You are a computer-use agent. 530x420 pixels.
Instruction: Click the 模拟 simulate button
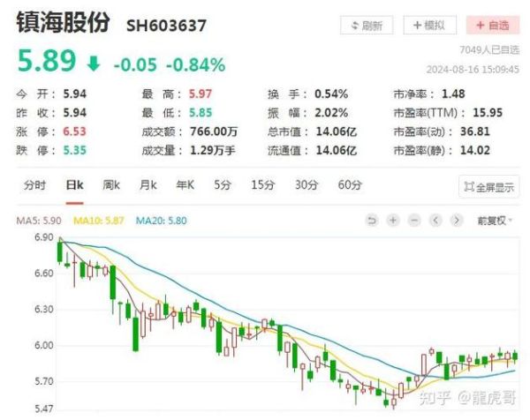[x=429, y=25]
